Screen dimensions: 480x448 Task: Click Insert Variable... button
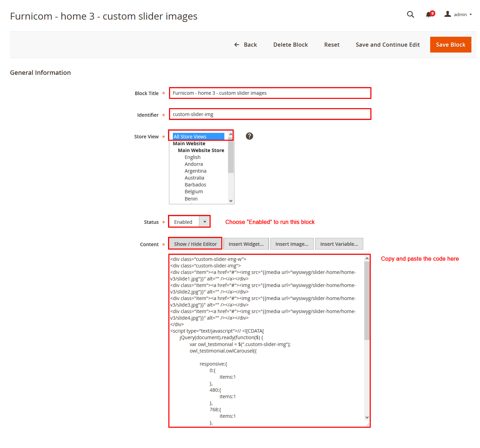point(339,244)
